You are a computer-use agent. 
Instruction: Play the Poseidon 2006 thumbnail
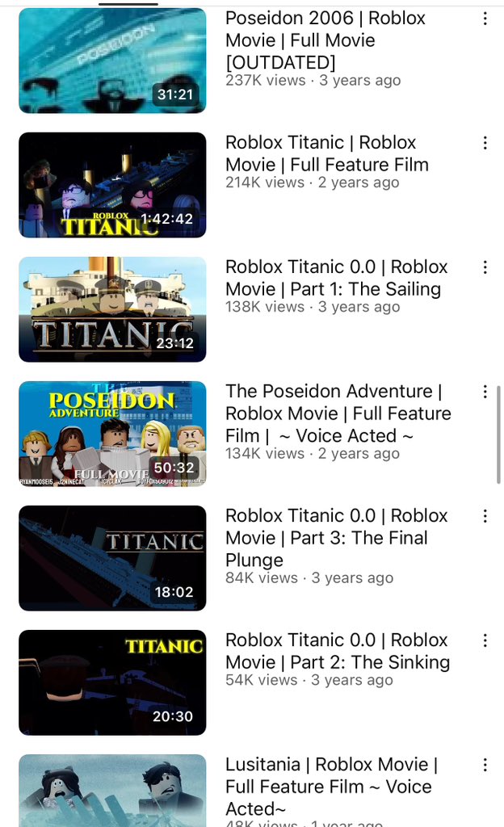click(112, 61)
